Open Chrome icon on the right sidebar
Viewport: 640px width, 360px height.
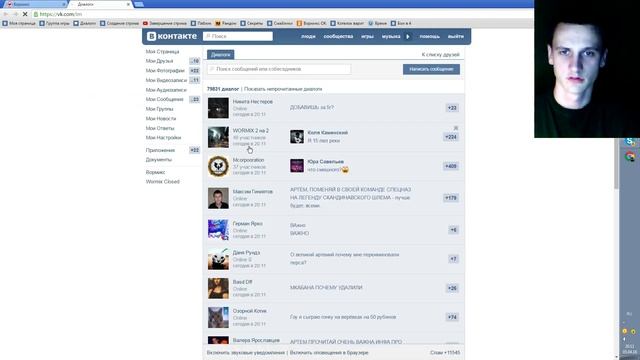click(630, 156)
